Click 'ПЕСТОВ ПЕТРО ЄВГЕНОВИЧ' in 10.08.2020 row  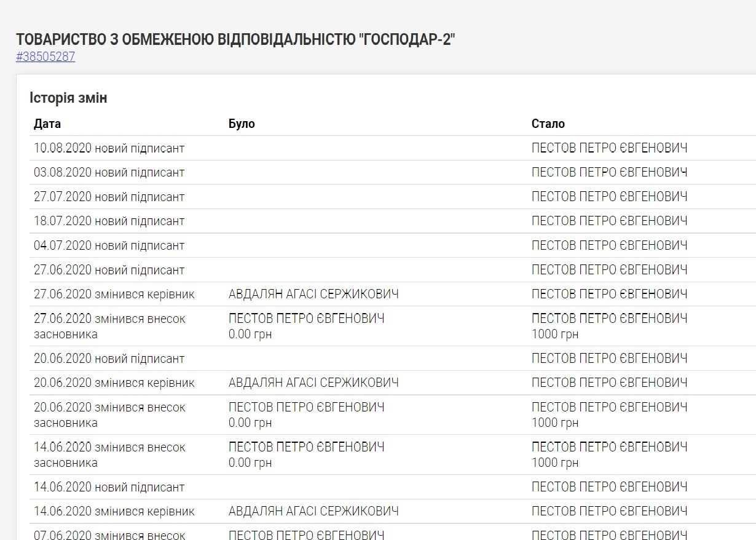(x=610, y=148)
